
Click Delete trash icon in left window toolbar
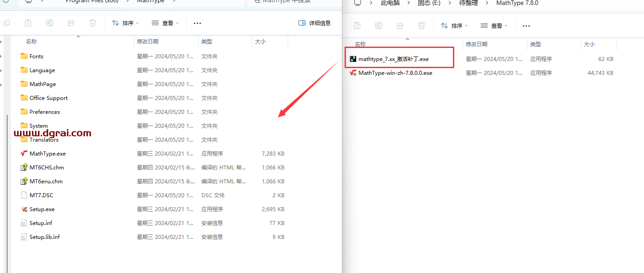(93, 23)
